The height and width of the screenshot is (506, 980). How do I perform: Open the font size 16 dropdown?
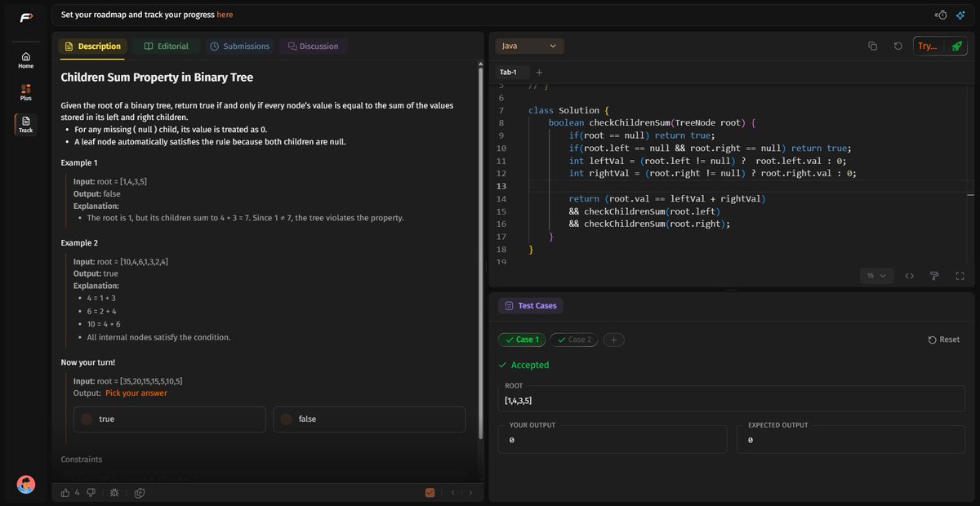tap(877, 276)
